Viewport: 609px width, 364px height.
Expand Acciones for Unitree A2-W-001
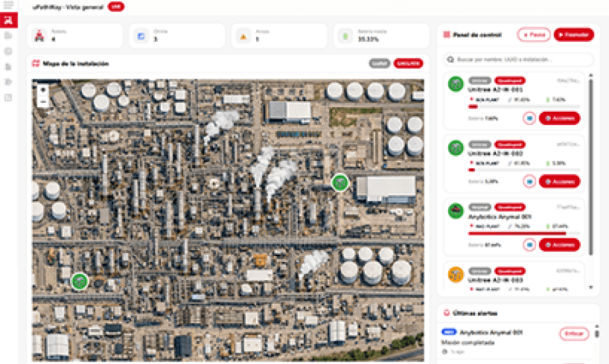click(559, 118)
